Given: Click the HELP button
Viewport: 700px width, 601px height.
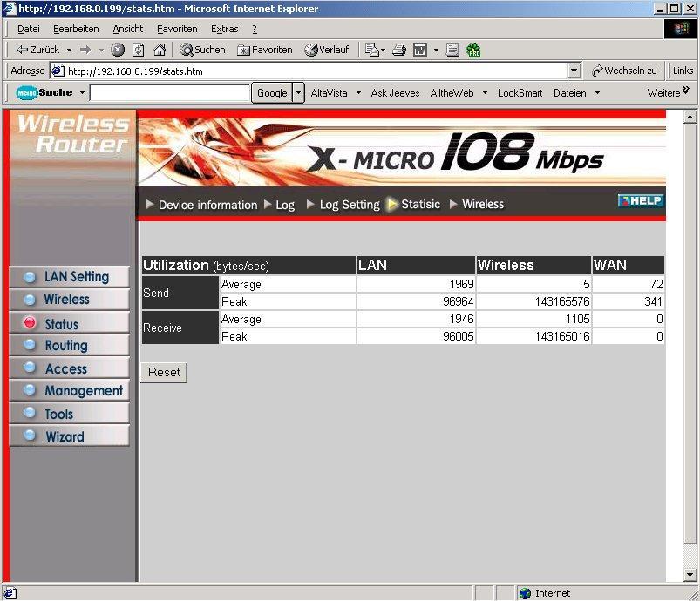Looking at the screenshot, I should point(640,201).
